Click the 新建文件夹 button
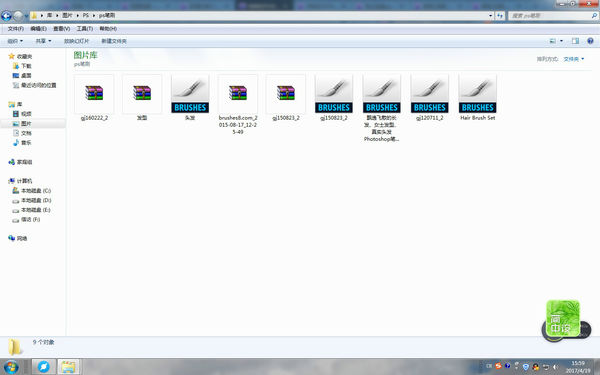 coord(114,41)
